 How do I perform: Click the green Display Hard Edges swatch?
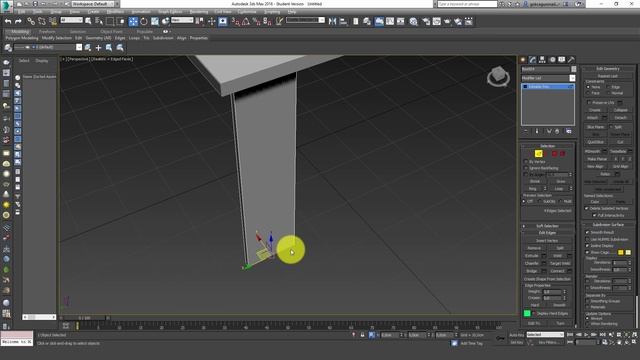pyautogui.click(x=527, y=313)
